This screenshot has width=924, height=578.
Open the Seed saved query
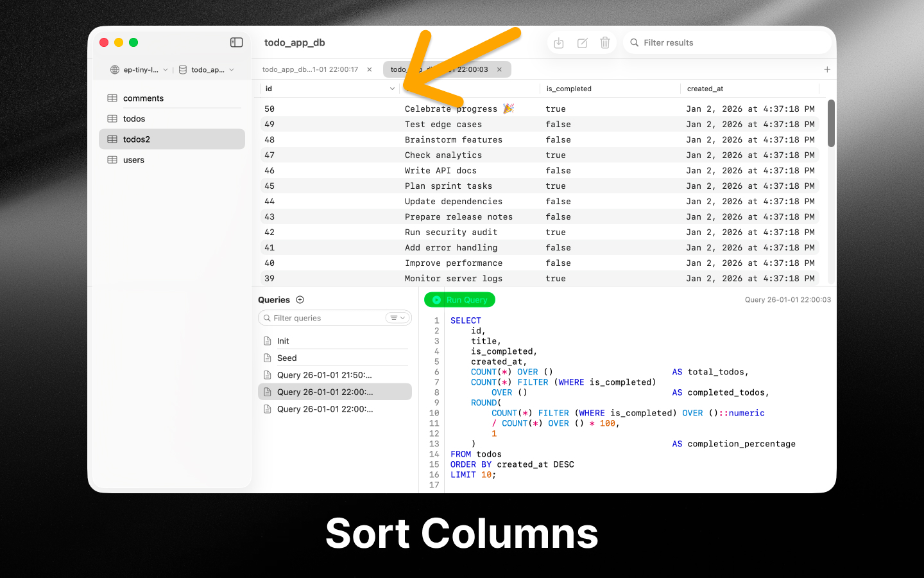coord(287,358)
